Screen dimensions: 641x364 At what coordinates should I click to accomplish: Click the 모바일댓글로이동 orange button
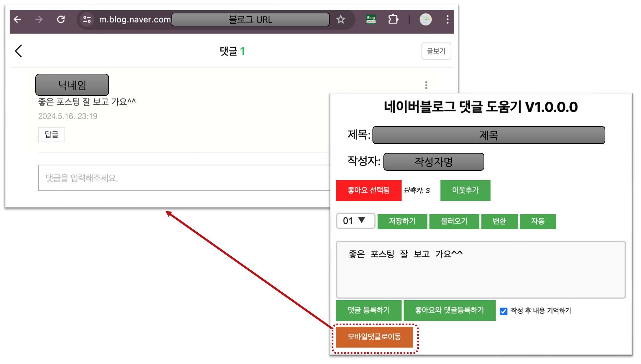pos(374,337)
